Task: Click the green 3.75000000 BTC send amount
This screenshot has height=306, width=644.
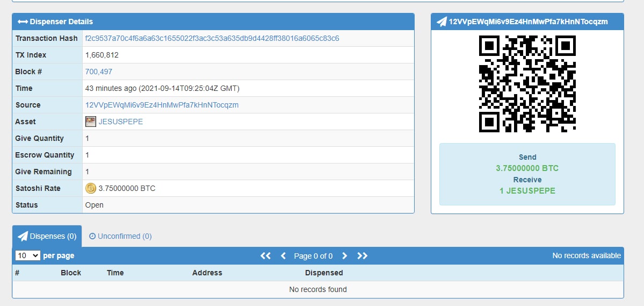Action: 527,168
